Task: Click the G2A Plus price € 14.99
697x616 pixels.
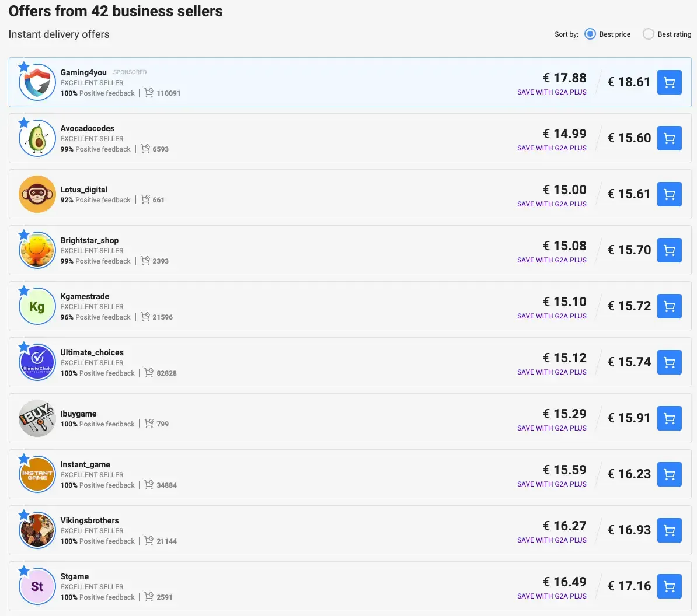Action: click(564, 134)
